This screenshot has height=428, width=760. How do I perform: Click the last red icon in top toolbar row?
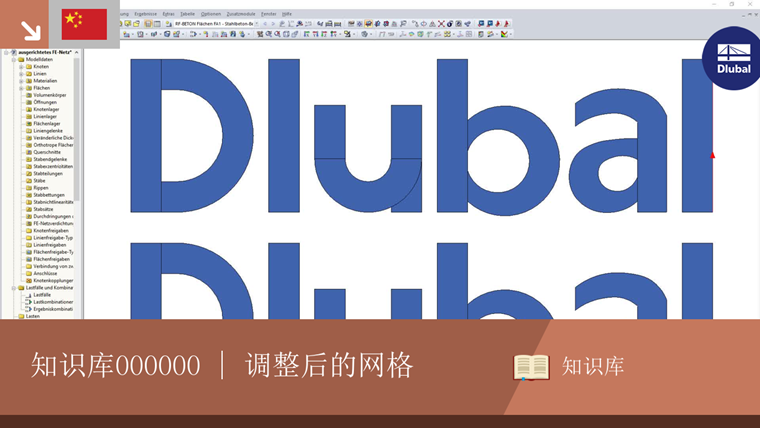click(507, 23)
